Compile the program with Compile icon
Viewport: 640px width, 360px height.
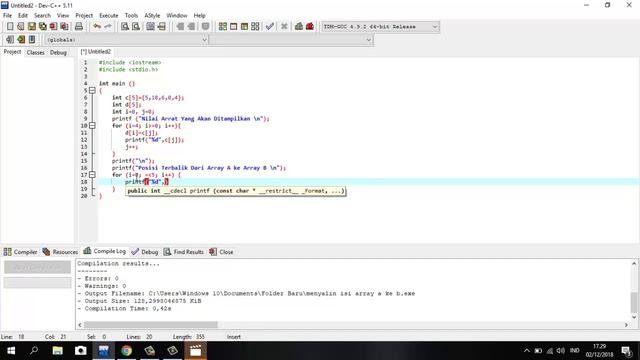pos(222,27)
